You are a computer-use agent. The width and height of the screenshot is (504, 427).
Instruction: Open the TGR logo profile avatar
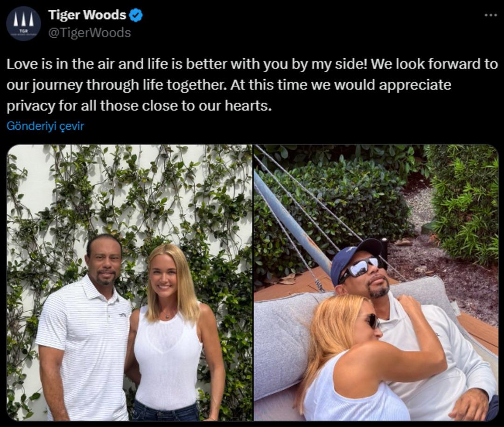tap(23, 23)
